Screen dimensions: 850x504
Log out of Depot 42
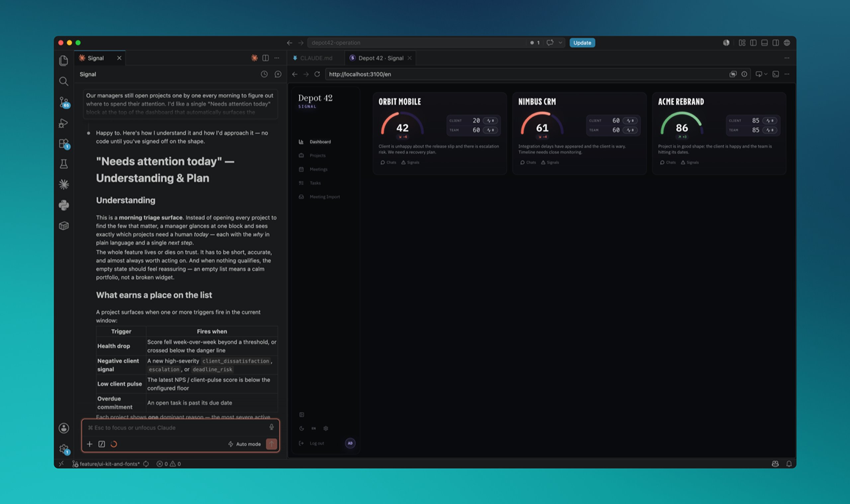click(312, 443)
